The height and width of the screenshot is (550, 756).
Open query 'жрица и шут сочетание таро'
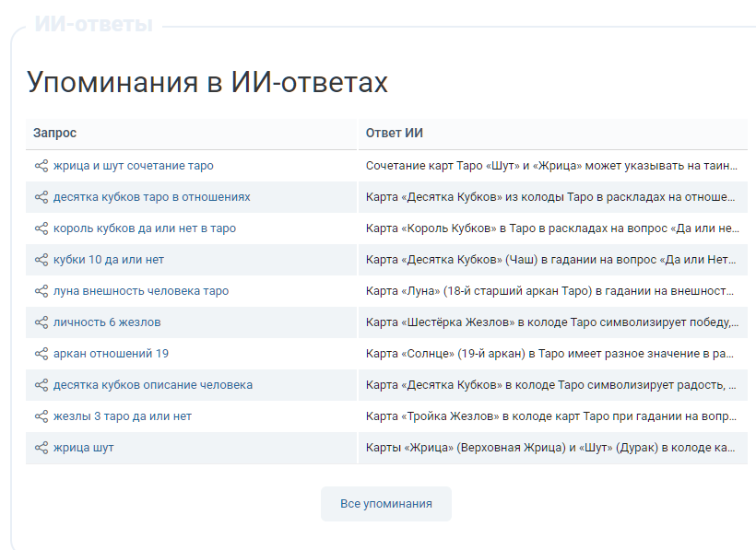133,166
